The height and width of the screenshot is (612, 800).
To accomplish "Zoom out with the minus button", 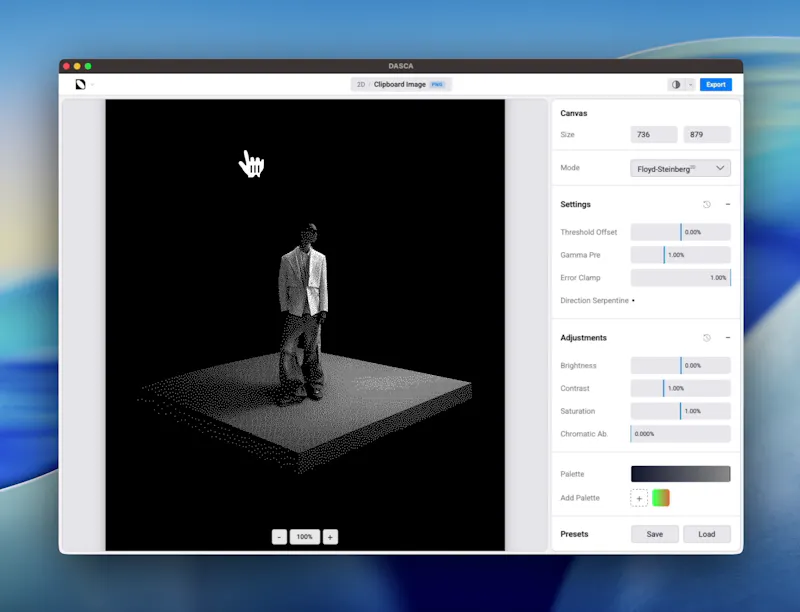I will pos(279,537).
